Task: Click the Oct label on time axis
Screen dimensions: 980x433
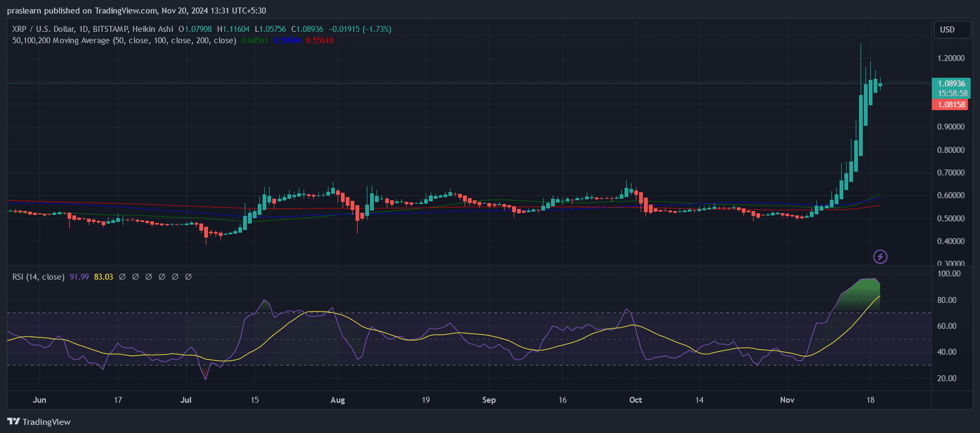Action: (x=635, y=400)
